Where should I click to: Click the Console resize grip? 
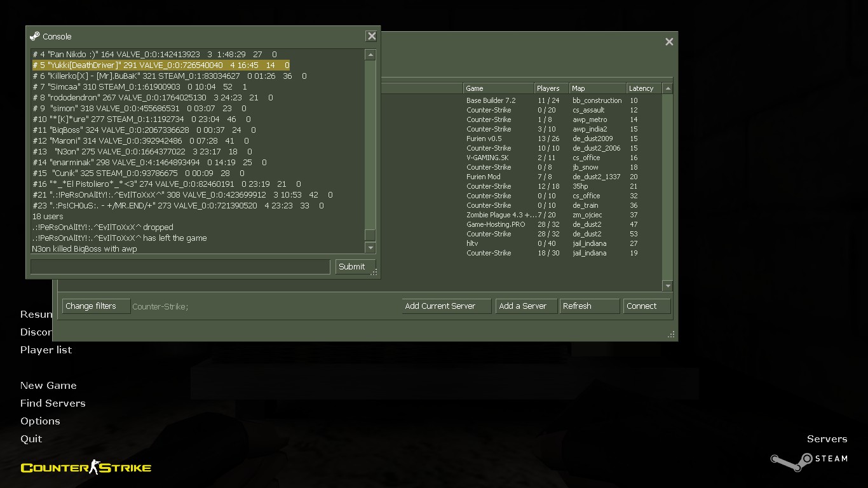(x=375, y=273)
